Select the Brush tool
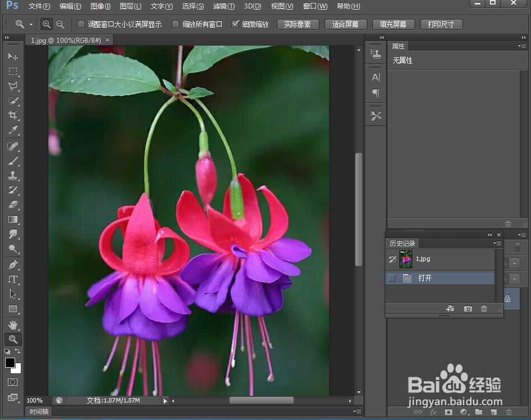Image resolution: width=531 pixels, height=420 pixels. tap(13, 161)
